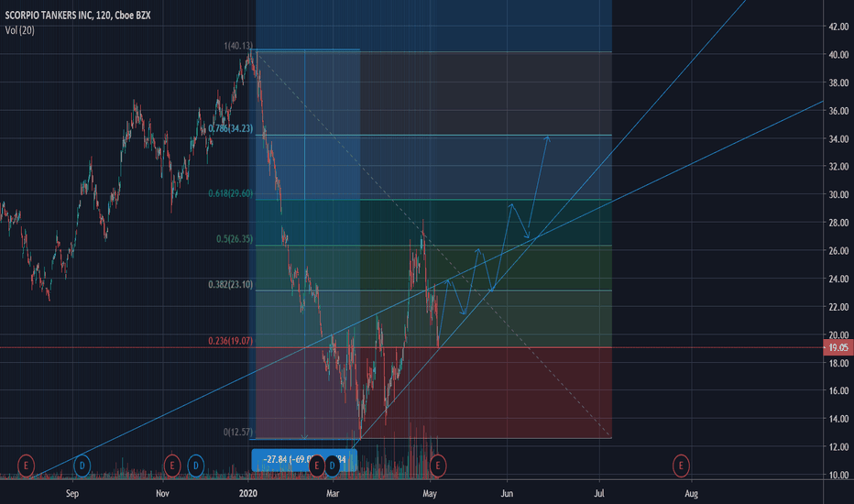
Task: Click the 40.00 price axis label
Action: tap(838, 54)
